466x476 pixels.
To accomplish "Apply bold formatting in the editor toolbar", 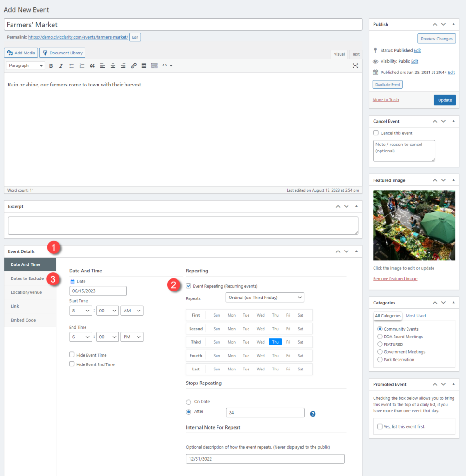I will (51, 65).
